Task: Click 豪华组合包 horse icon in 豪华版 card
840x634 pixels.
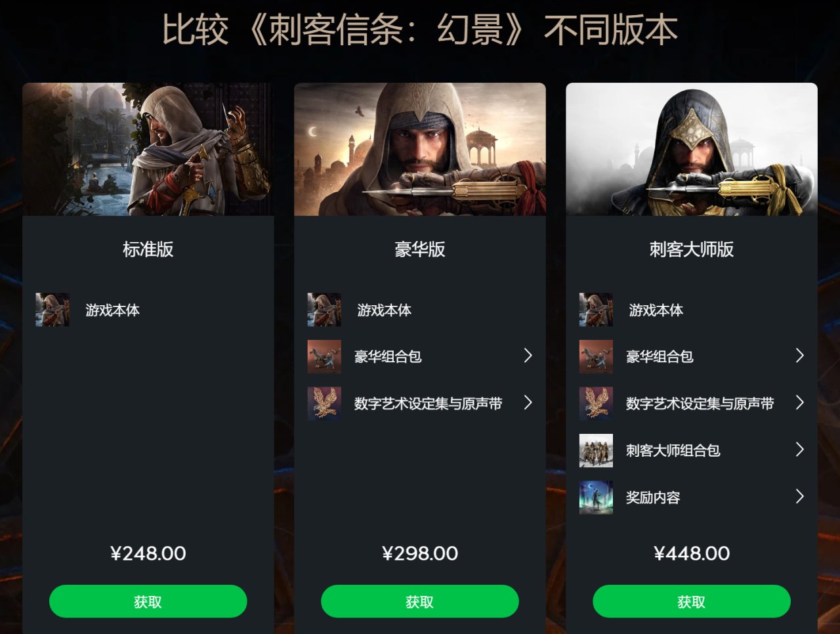Action: 324,356
